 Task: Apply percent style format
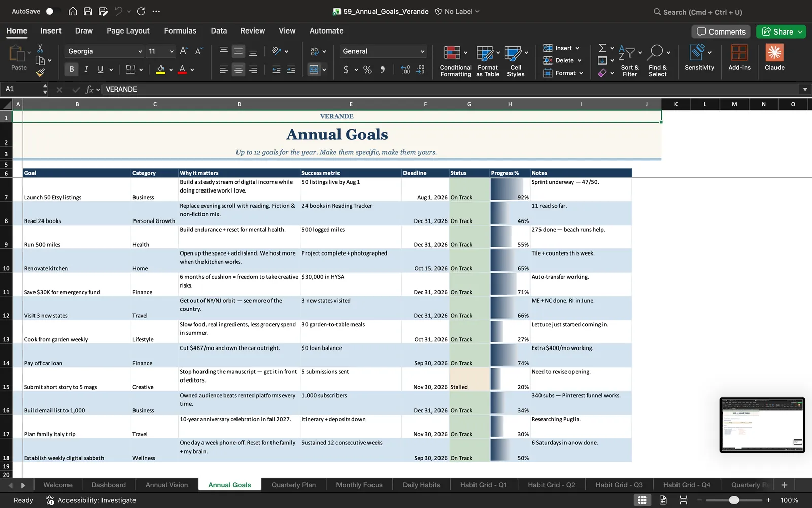(x=367, y=70)
